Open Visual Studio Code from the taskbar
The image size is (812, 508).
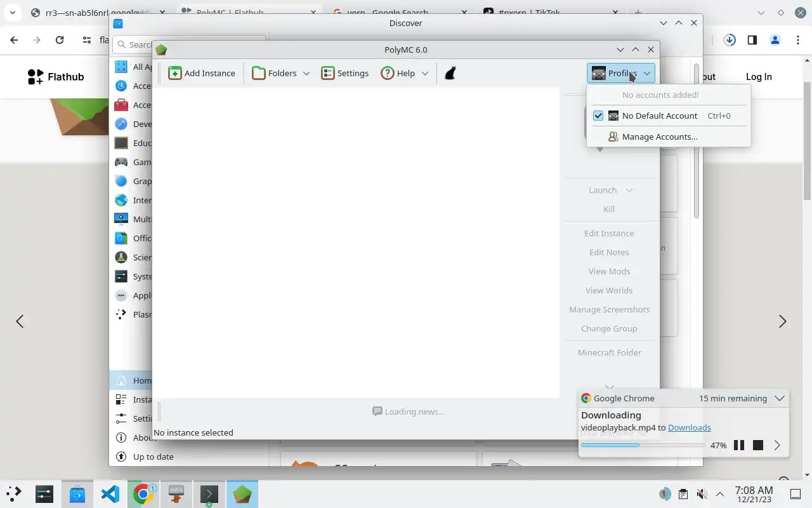click(x=110, y=493)
